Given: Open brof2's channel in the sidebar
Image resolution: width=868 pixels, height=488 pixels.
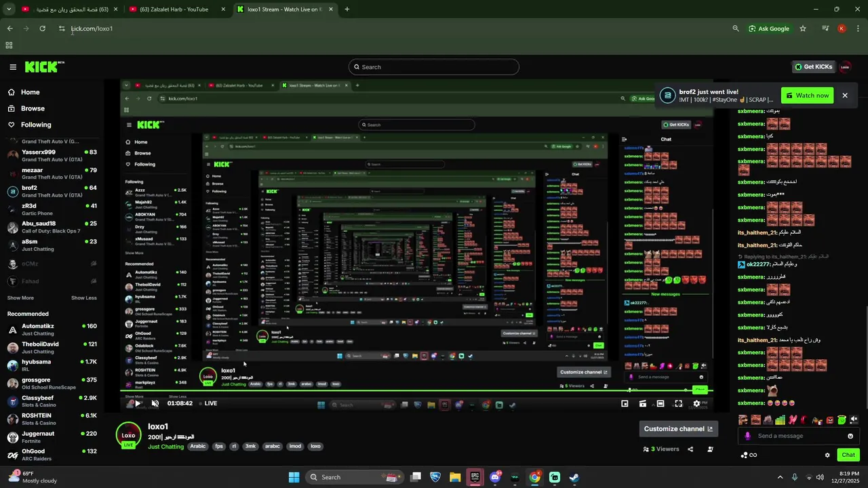Looking at the screenshot, I should [x=52, y=191].
